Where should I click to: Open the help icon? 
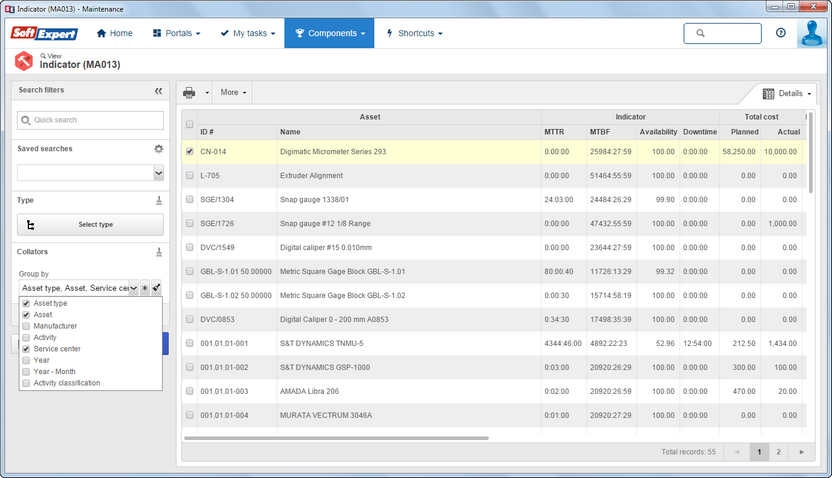click(x=781, y=33)
